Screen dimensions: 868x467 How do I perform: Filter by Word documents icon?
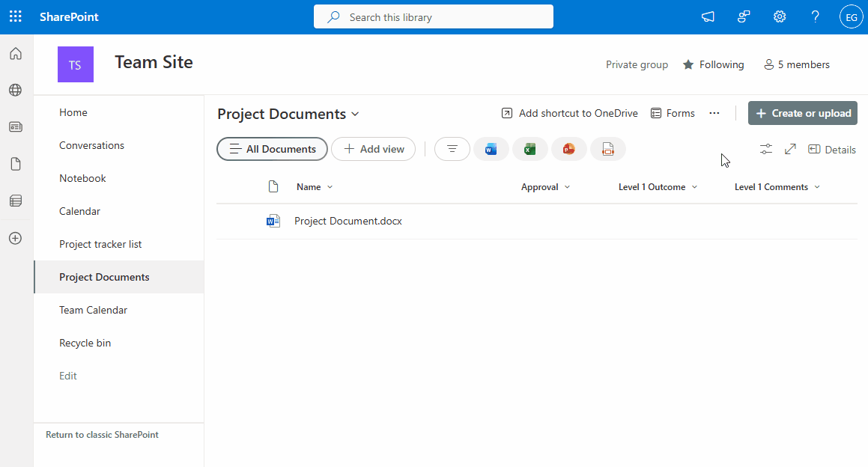coord(491,149)
